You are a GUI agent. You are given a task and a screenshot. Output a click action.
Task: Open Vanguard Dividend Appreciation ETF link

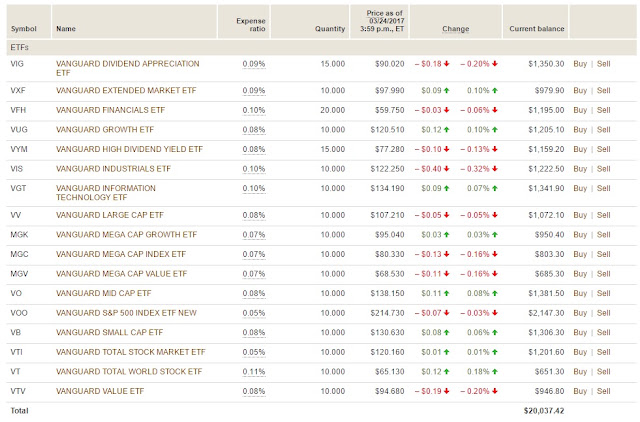[x=127, y=68]
